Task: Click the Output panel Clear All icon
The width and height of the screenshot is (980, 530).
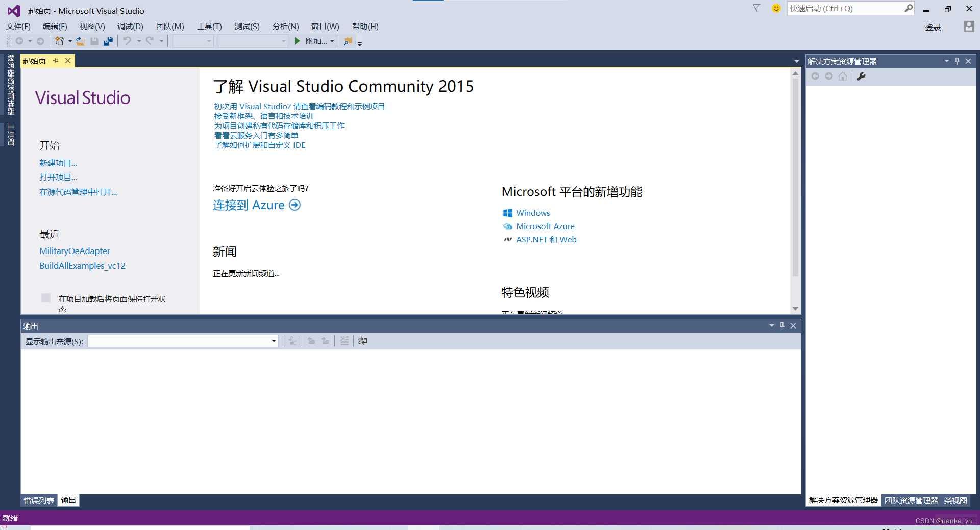Action: pyautogui.click(x=345, y=341)
